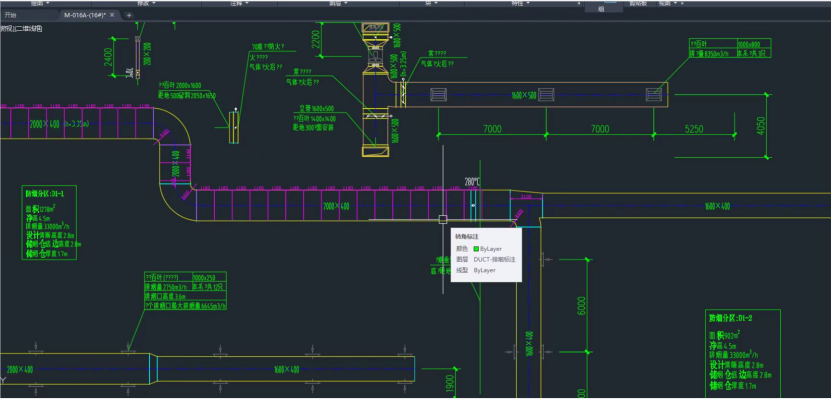831x399 pixels.
Task: Close the M-016A-(16#)* drawing tab
Action: [x=112, y=15]
